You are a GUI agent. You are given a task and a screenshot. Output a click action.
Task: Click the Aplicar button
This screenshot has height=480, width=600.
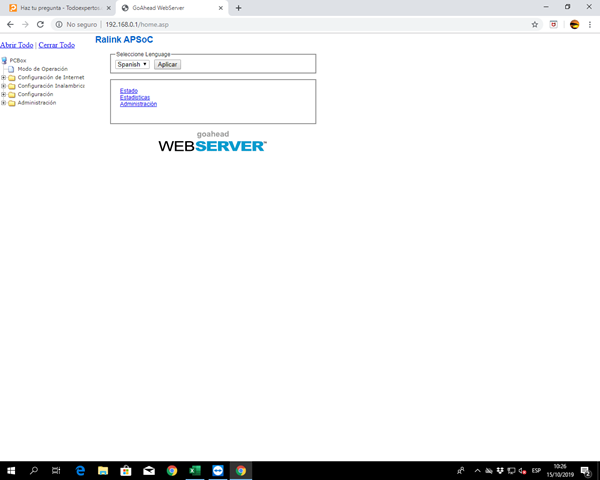pyautogui.click(x=167, y=64)
